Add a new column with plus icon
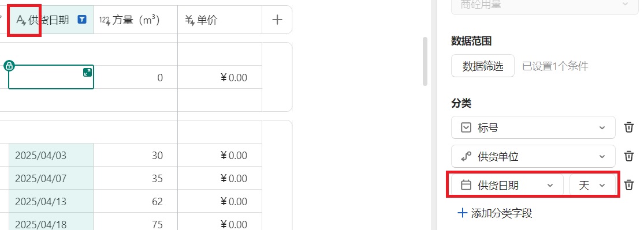 [277, 19]
